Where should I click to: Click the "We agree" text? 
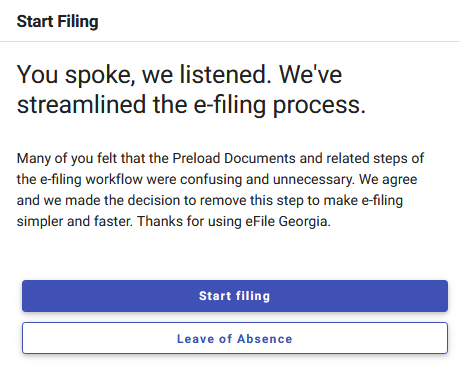pos(388,179)
